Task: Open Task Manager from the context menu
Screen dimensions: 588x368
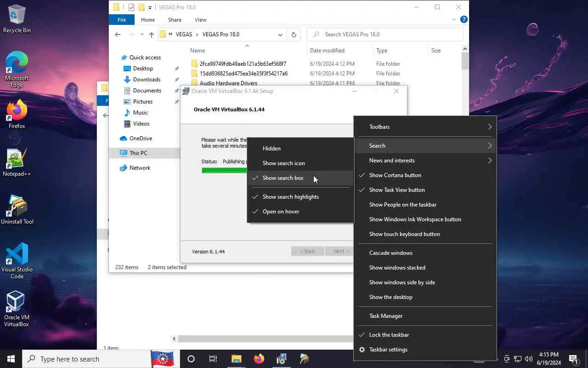Action: (x=425, y=316)
